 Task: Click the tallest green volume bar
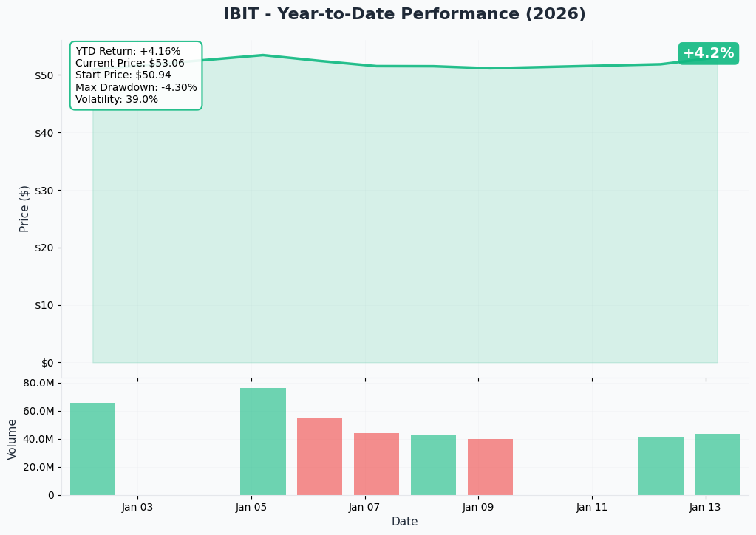point(263,441)
